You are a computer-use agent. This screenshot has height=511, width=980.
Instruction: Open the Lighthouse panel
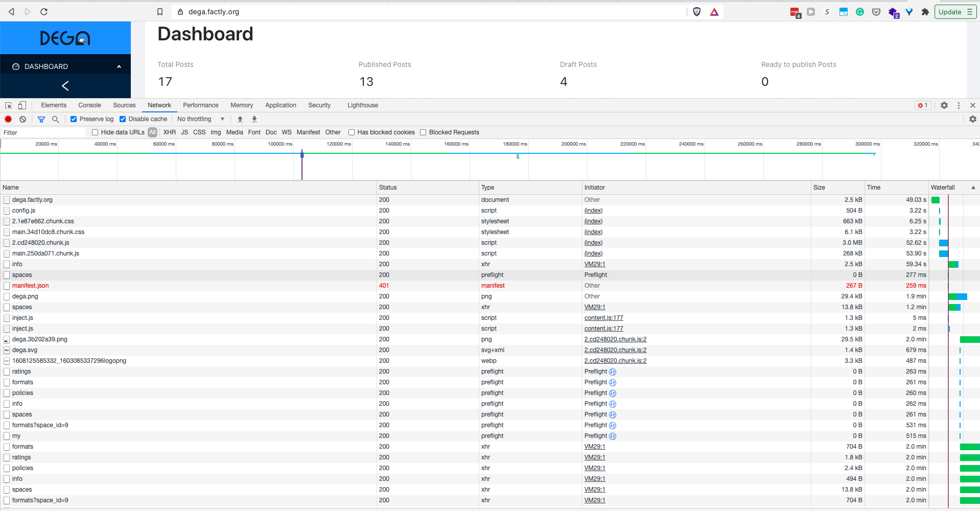(362, 105)
